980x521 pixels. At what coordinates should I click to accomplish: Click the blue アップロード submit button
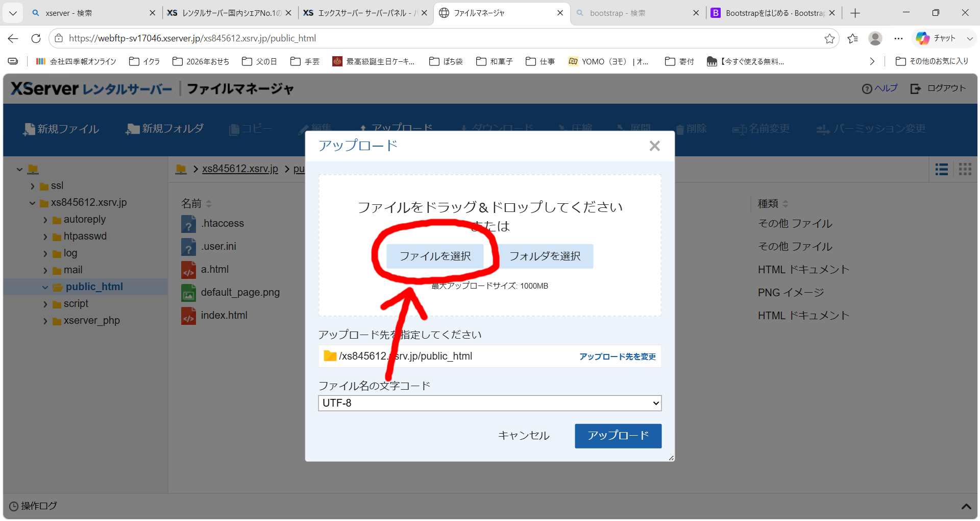(618, 436)
